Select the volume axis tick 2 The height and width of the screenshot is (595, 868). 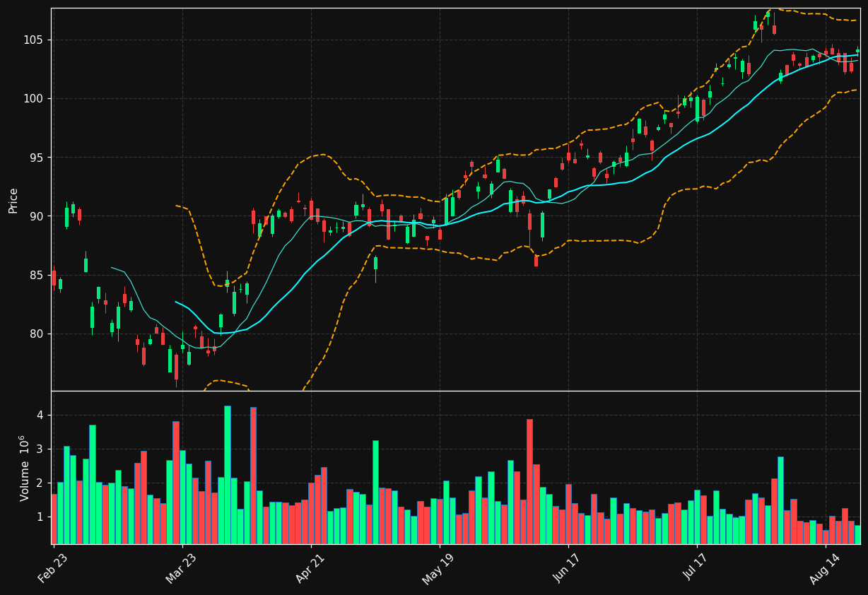point(40,483)
